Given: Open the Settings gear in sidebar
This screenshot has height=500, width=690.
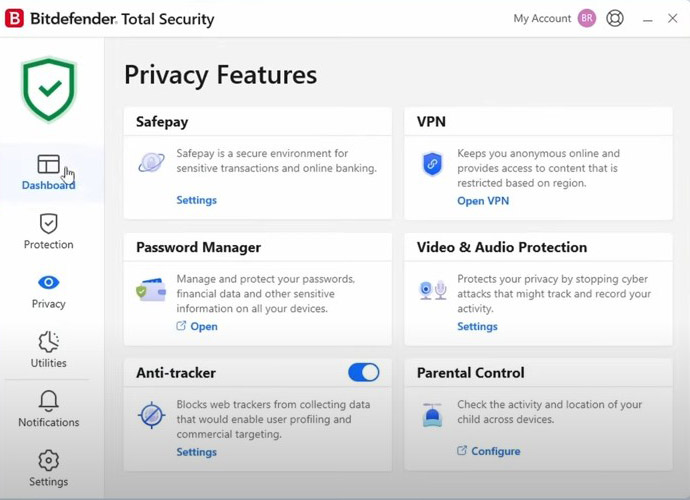Looking at the screenshot, I should (x=48, y=461).
